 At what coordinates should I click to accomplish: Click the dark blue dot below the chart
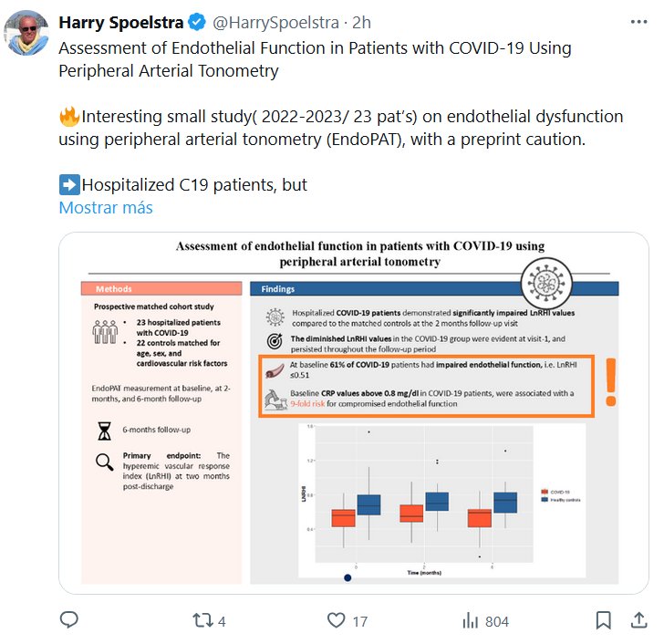348,577
